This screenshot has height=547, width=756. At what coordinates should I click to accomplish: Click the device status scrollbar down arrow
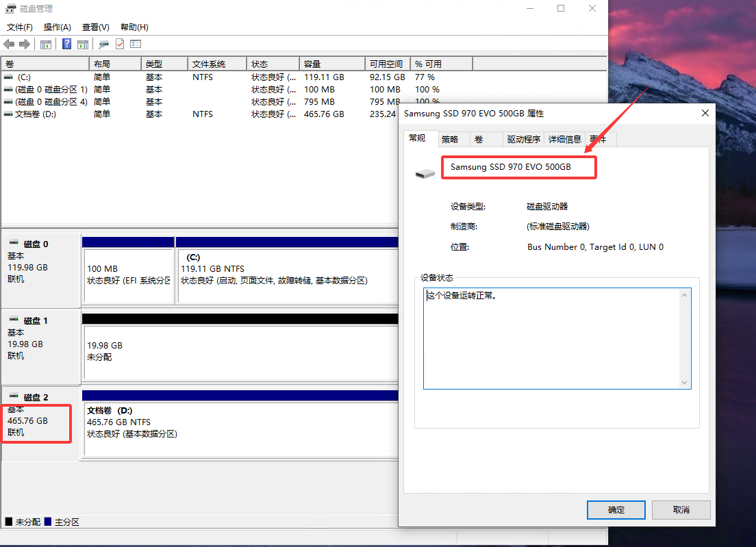(685, 383)
